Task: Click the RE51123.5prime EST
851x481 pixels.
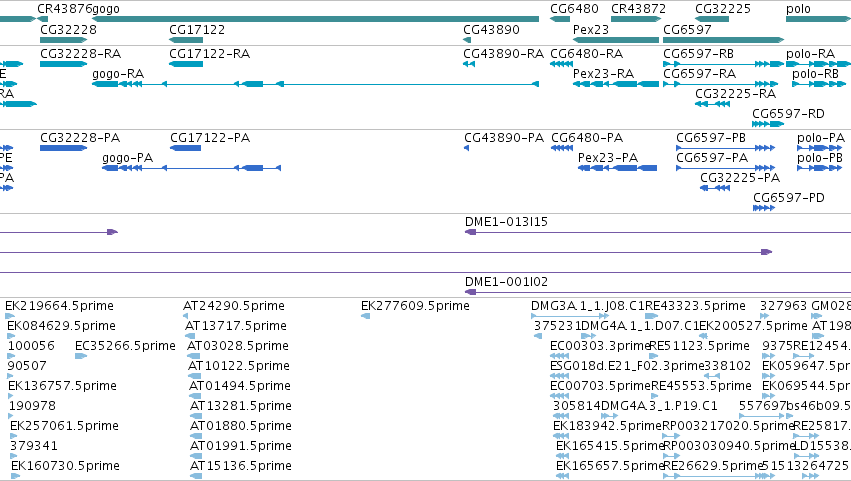Action: 653,356
